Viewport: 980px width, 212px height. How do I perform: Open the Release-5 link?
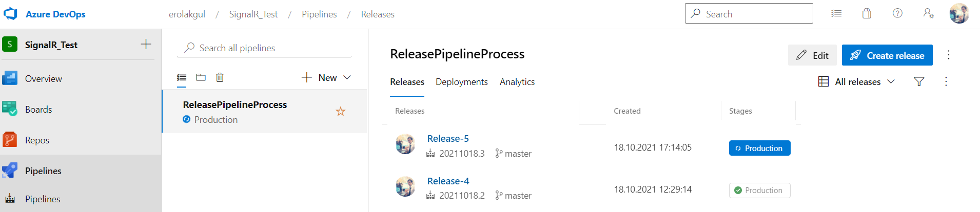coord(448,139)
